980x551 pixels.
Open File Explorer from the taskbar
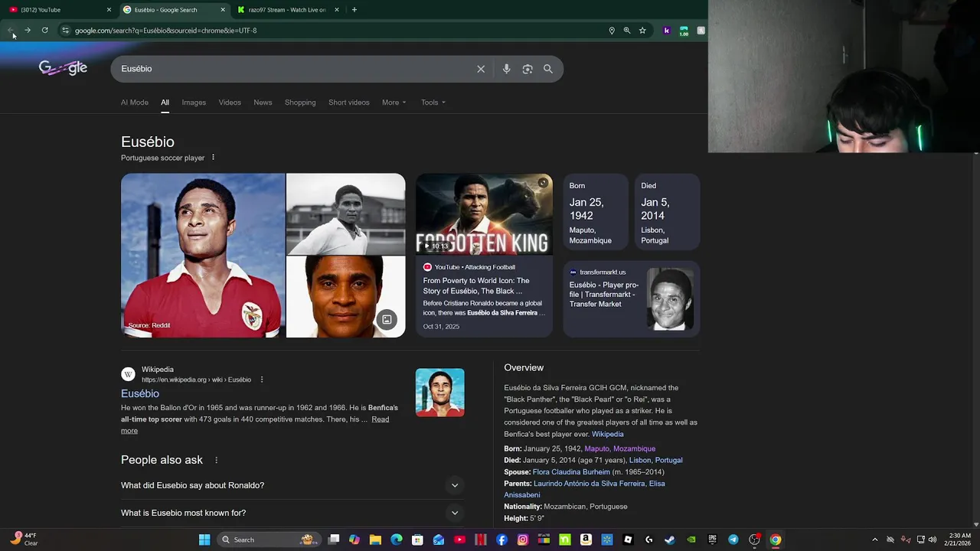pyautogui.click(x=375, y=540)
